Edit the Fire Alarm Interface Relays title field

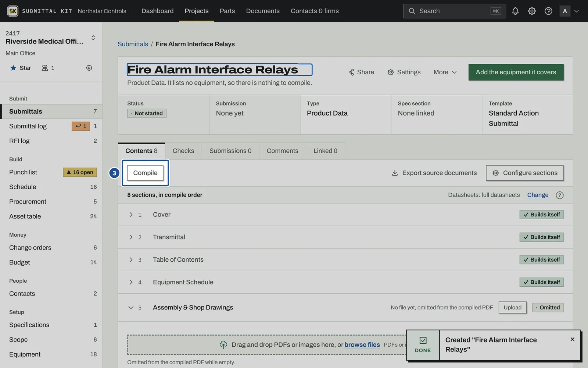click(x=220, y=70)
